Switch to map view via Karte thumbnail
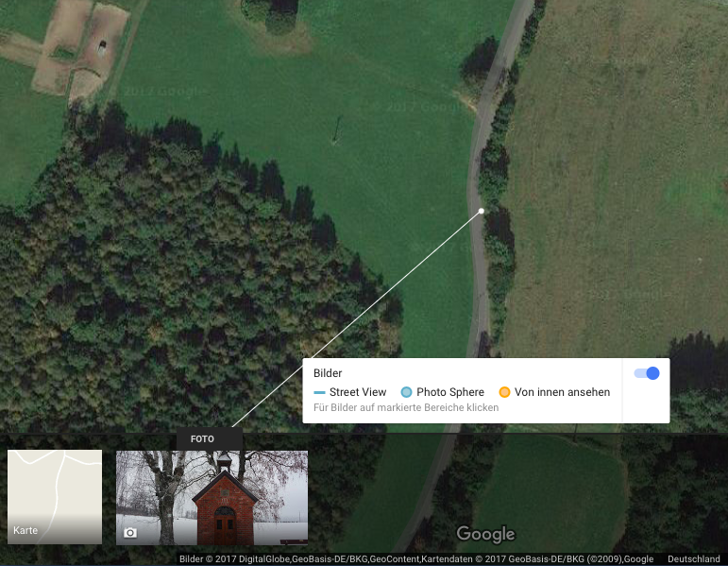The height and width of the screenshot is (566, 728). (x=55, y=497)
